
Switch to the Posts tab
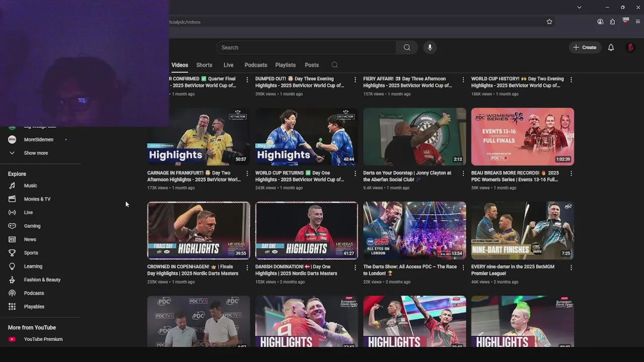(312, 65)
